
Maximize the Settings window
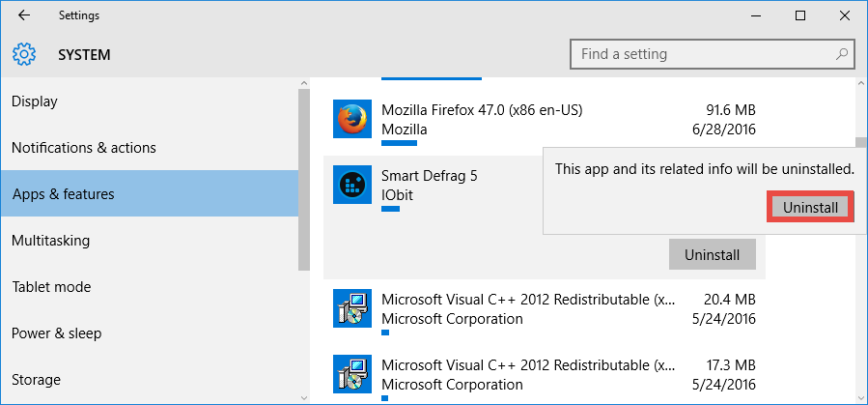tap(799, 15)
